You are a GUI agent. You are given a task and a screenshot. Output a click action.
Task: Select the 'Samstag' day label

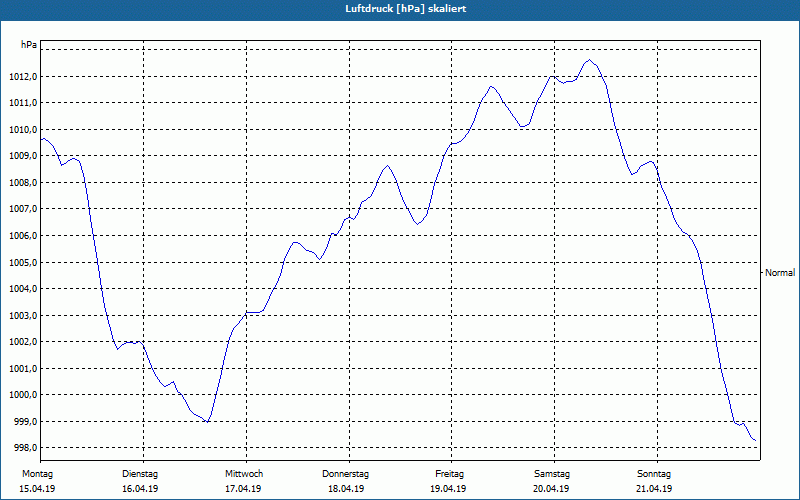click(552, 474)
